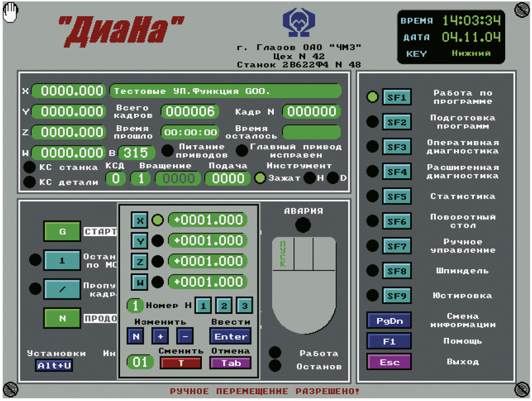Image resolution: width=532 pixels, height=401 pixels.
Task: Open SF9 adjustment mode
Action: pyautogui.click(x=397, y=295)
